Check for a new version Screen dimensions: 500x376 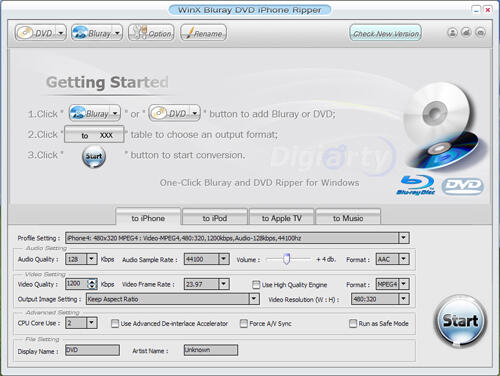[386, 33]
